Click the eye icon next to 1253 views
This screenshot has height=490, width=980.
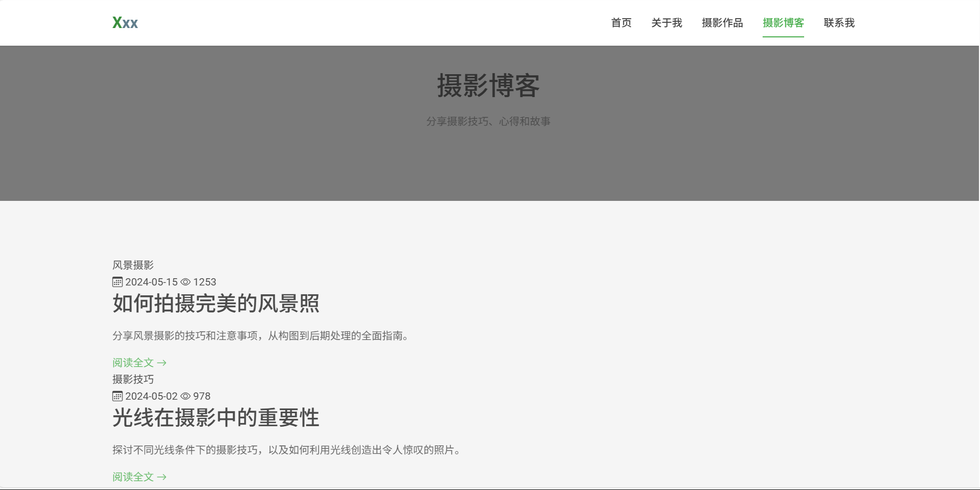point(185,282)
